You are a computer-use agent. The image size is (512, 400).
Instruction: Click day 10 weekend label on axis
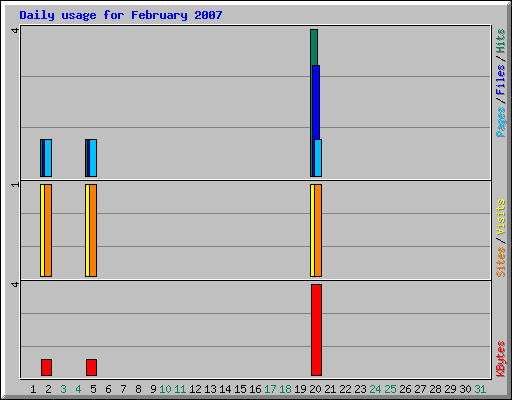click(165, 389)
